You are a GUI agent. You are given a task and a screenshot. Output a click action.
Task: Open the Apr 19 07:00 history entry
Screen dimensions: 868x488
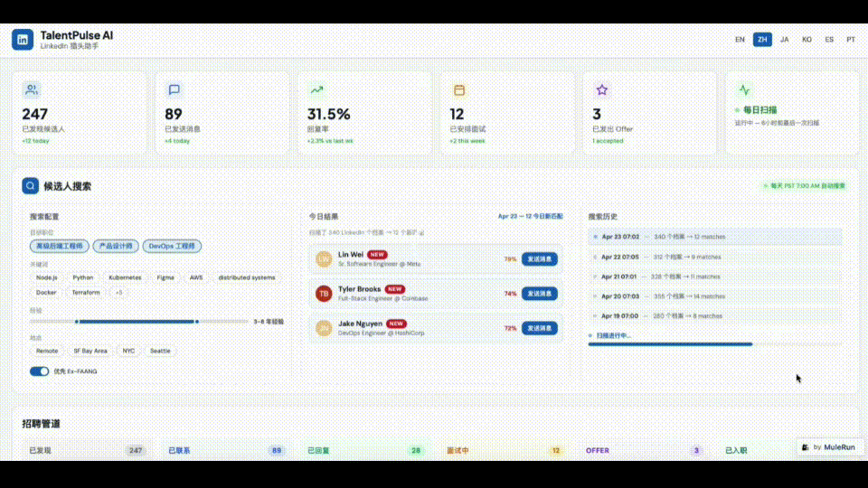[714, 316]
